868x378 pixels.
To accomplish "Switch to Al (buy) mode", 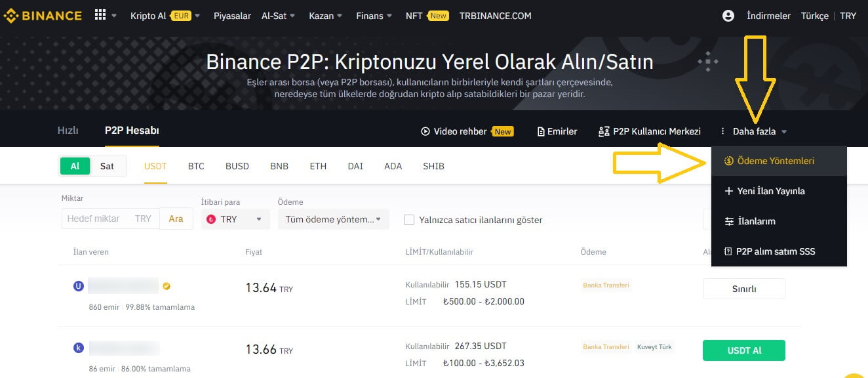I will [75, 166].
